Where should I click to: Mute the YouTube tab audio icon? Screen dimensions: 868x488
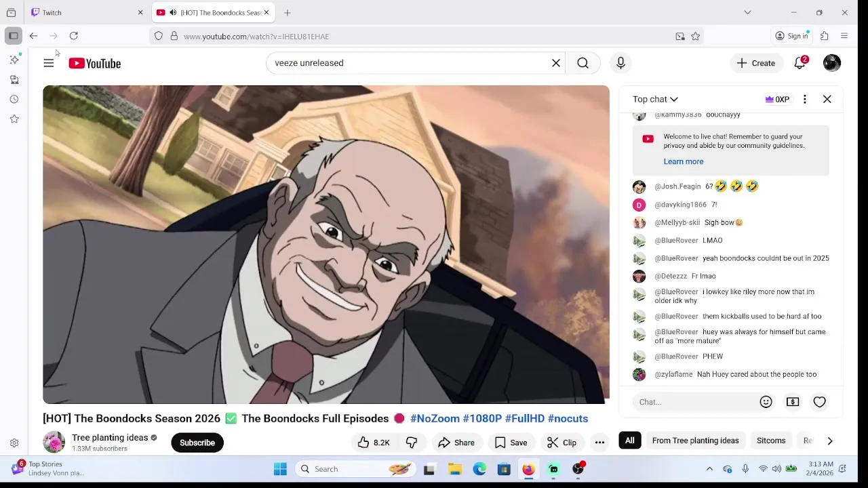[x=173, y=12]
